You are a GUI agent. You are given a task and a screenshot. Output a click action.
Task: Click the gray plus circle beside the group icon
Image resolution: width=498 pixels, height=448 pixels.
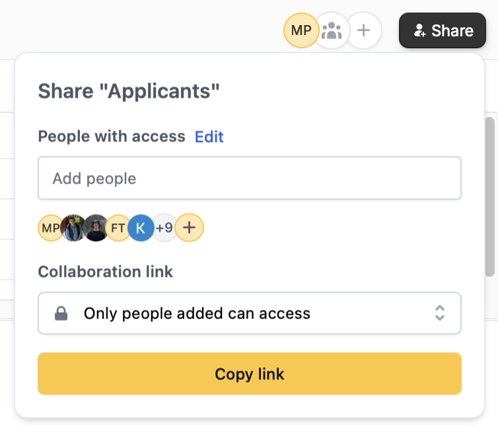364,30
